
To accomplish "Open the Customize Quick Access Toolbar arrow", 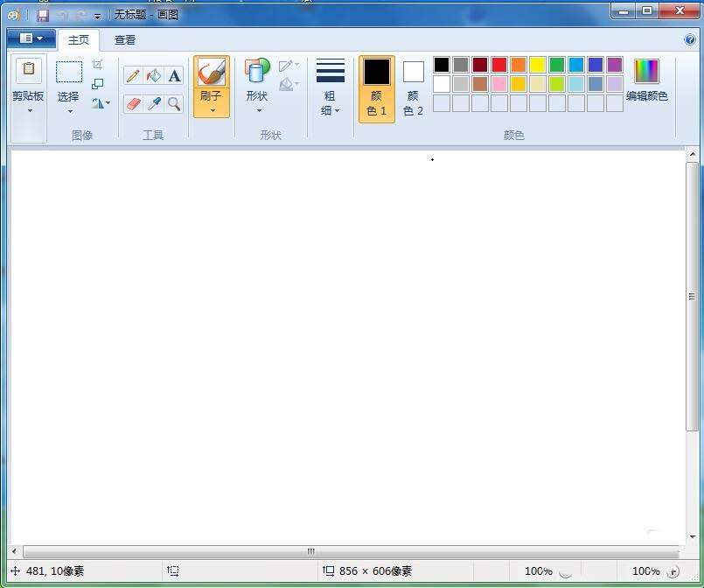I will click(97, 17).
